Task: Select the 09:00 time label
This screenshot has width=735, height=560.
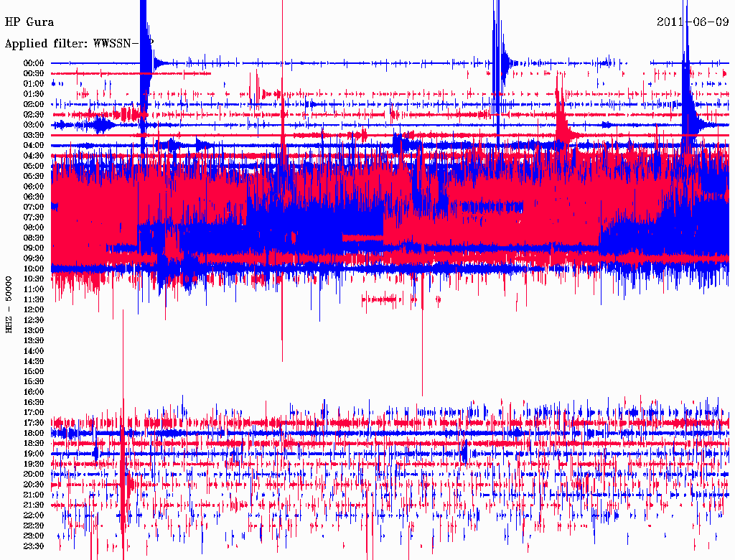Action: pyautogui.click(x=34, y=248)
